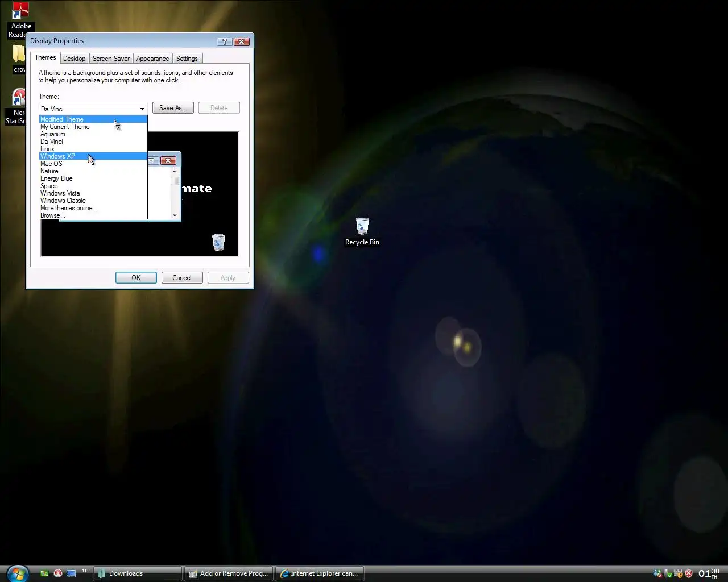Screen dimensions: 728x582
Task: Open the Screen Saver tab
Action: [x=111, y=59]
